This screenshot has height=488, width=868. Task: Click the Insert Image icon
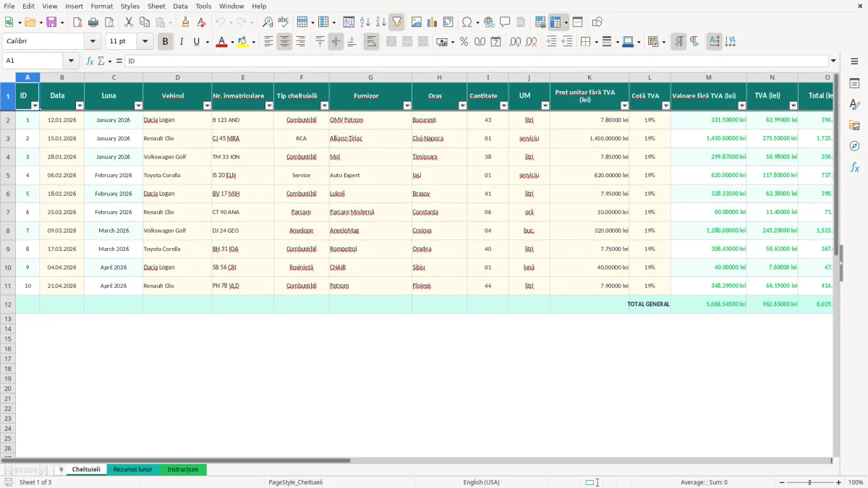coord(417,22)
